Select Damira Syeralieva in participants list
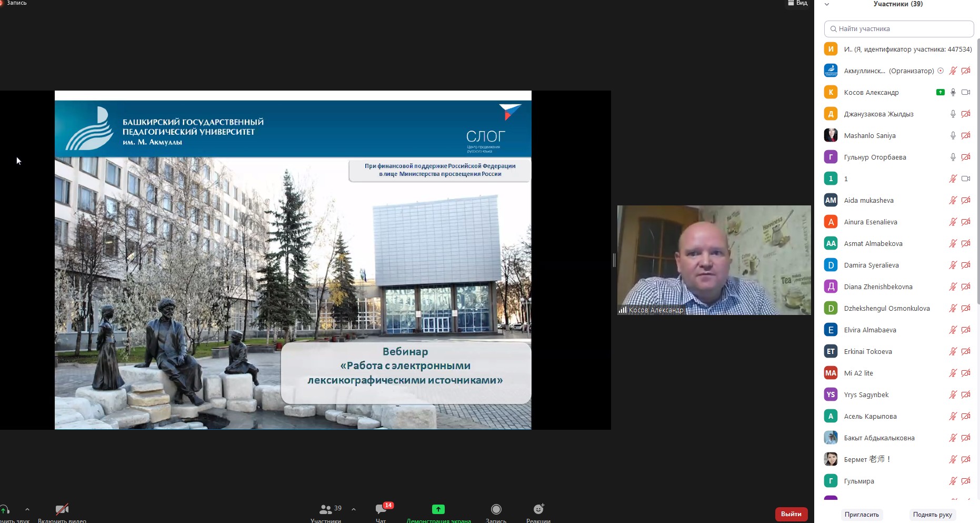The height and width of the screenshot is (523, 980). (871, 265)
